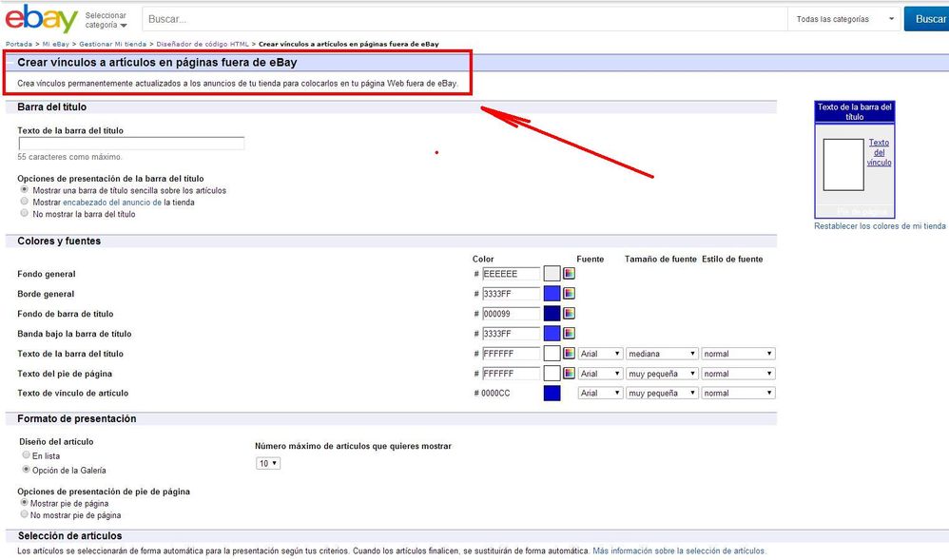The image size is (949, 560).
Task: Open Más información sobre la selección de artículos
Action: [x=678, y=550]
